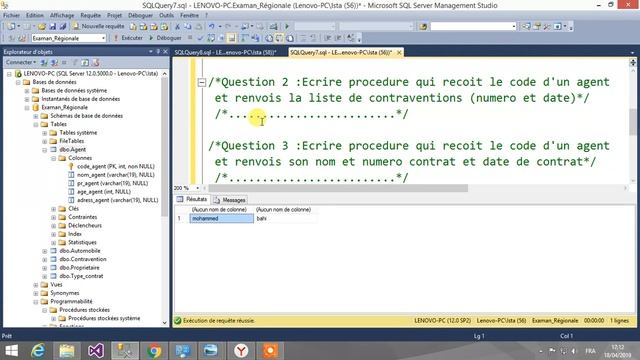Click the Increase Indent icon

point(338,38)
